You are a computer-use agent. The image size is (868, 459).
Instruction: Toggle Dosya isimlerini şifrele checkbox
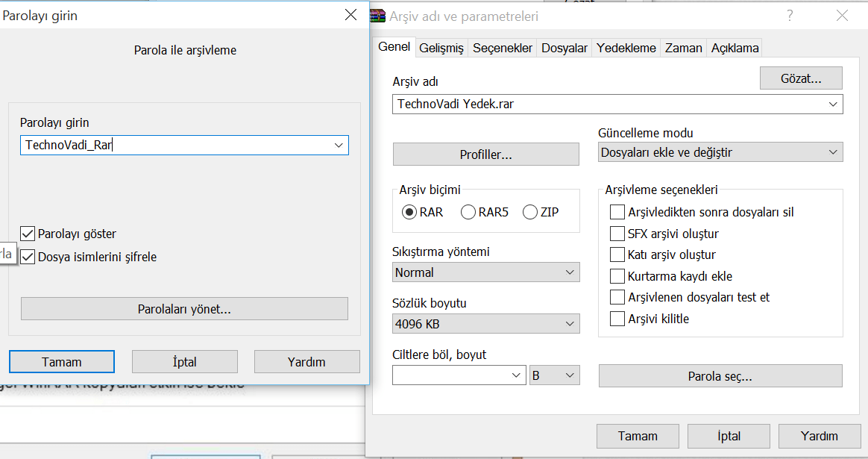tap(28, 257)
